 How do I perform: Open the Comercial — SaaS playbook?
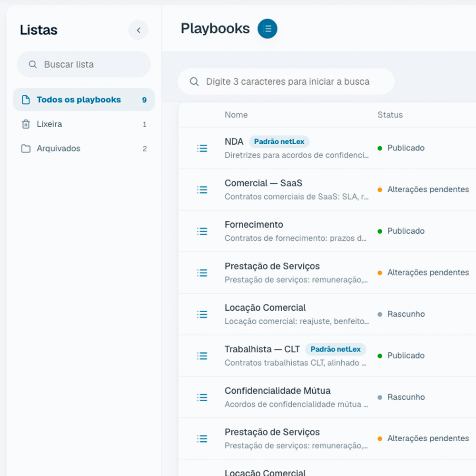[263, 183]
